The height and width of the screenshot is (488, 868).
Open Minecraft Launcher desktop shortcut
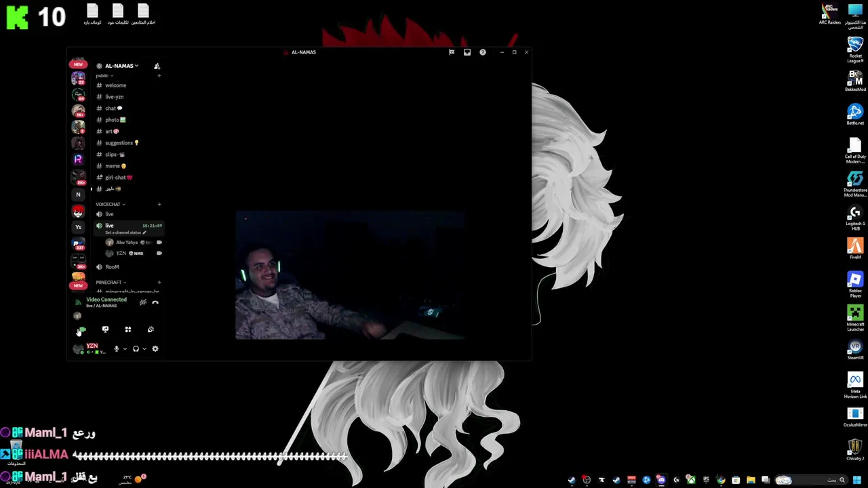pyautogui.click(x=855, y=318)
